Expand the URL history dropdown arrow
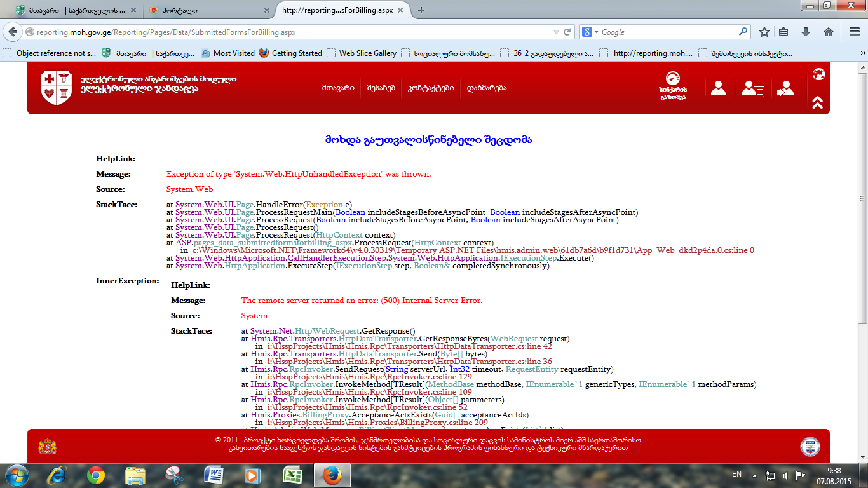The height and width of the screenshot is (488, 868). pyautogui.click(x=556, y=32)
